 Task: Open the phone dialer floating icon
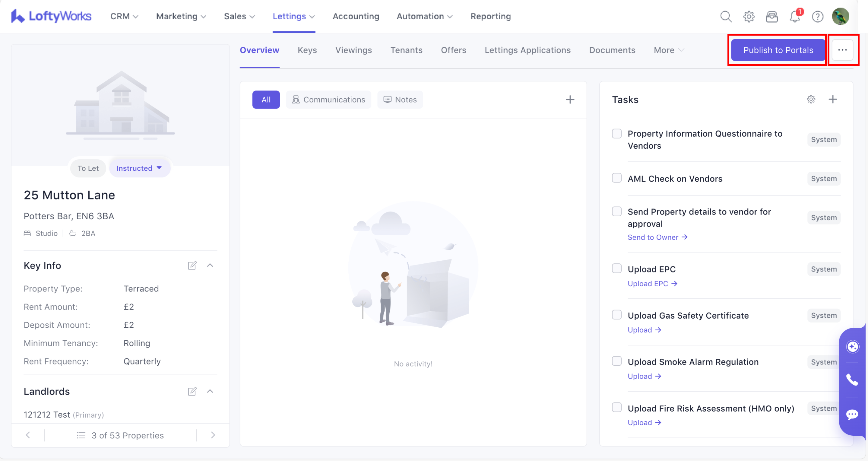click(x=852, y=380)
